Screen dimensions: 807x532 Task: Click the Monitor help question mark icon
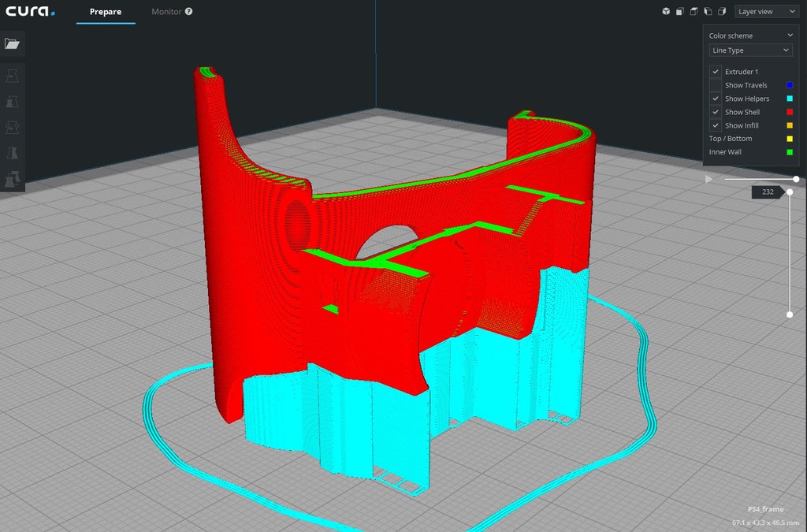click(188, 12)
